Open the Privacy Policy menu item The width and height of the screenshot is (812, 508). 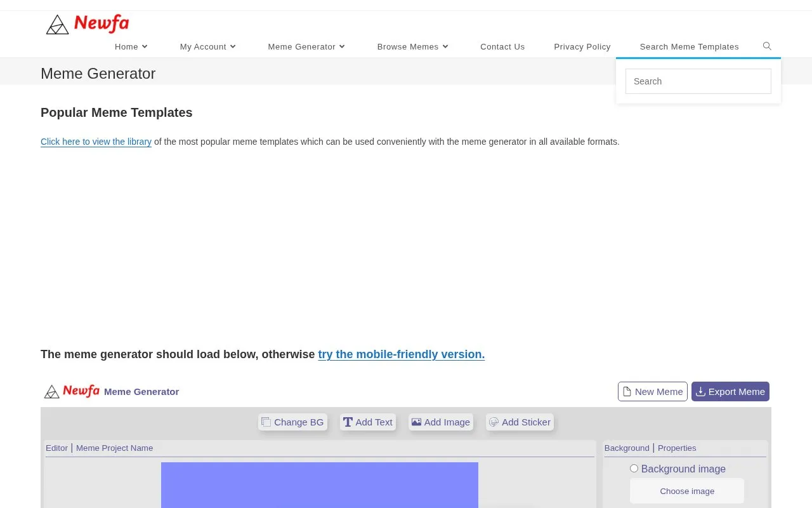(x=582, y=47)
